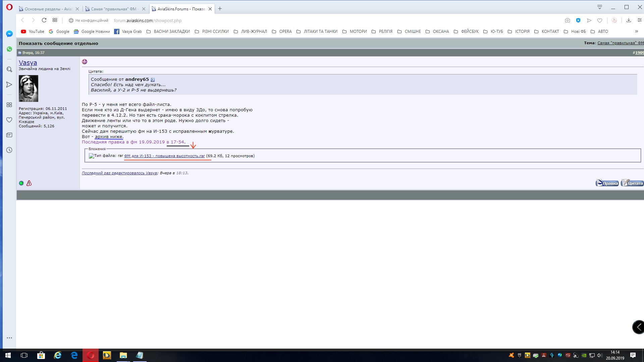The height and width of the screenshot is (362, 644).
Task: Click the view post arrow icon next to andrey65
Action: pyautogui.click(x=153, y=80)
